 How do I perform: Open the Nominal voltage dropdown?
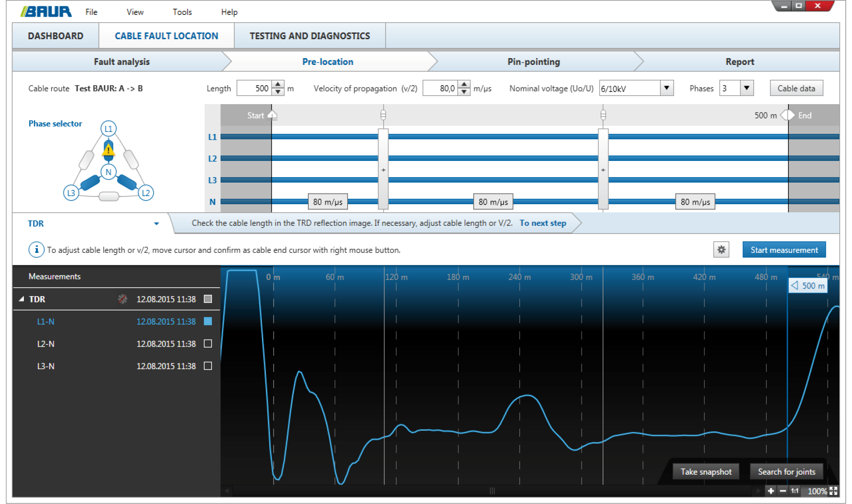coord(667,88)
